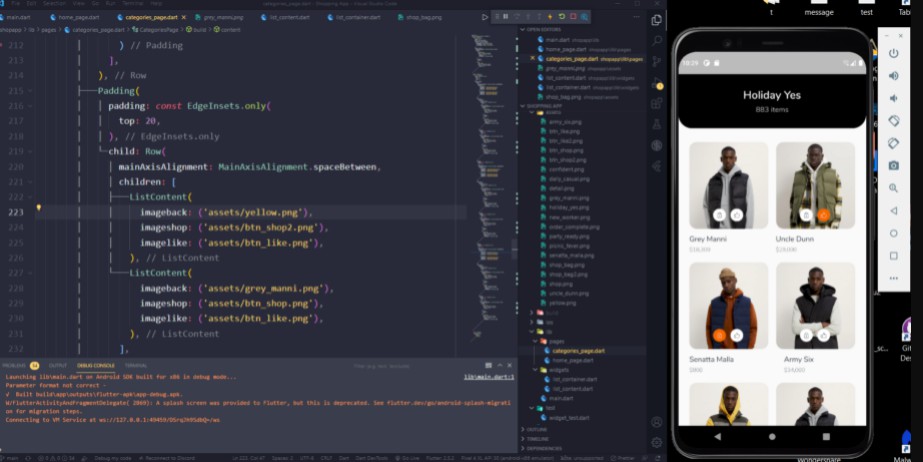Viewport: 923px width, 462px height.
Task: Click the emulator zoom magnifier icon
Action: pos(894,188)
